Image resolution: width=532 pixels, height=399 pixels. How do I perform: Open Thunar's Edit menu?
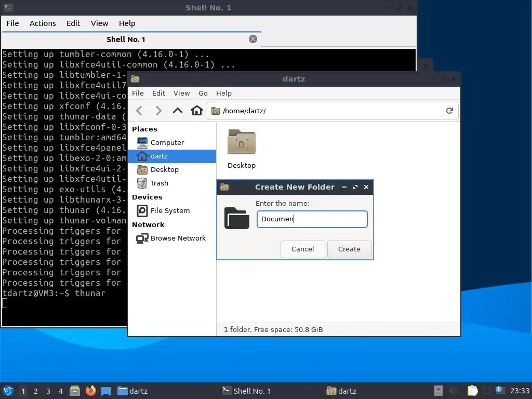(158, 93)
